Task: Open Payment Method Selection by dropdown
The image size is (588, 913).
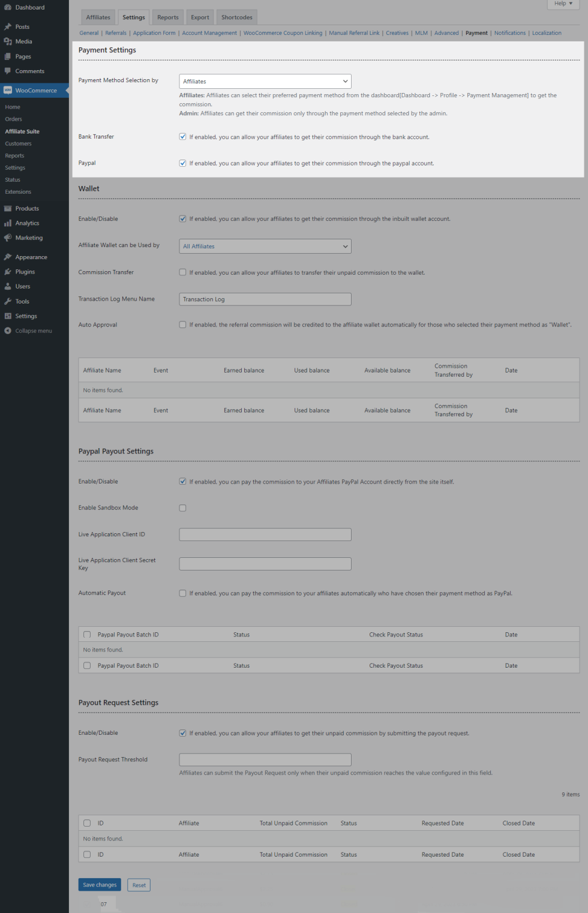Action: point(265,82)
